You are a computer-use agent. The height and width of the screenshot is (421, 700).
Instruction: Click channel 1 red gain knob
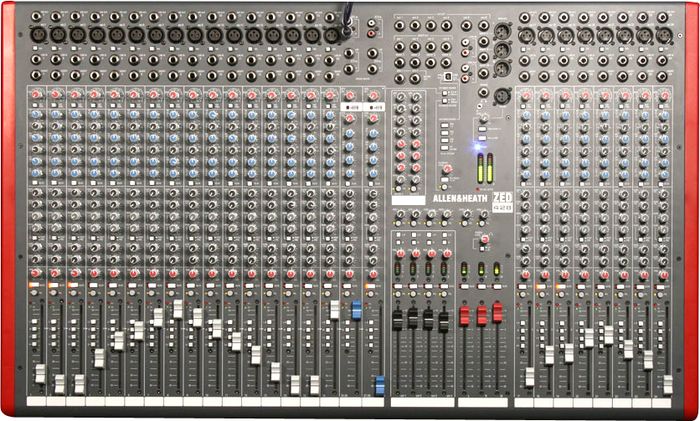(37, 94)
